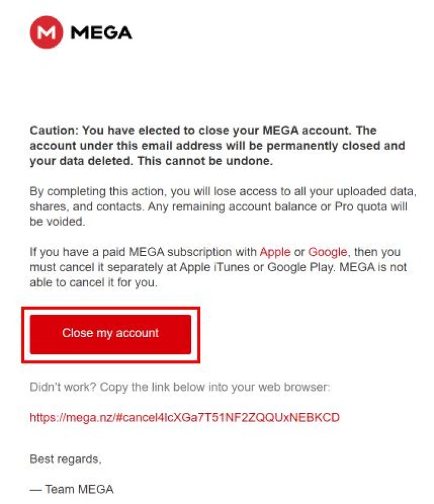Click the By completing this action paragraph
Screen dimensions: 434x504
click(x=223, y=206)
